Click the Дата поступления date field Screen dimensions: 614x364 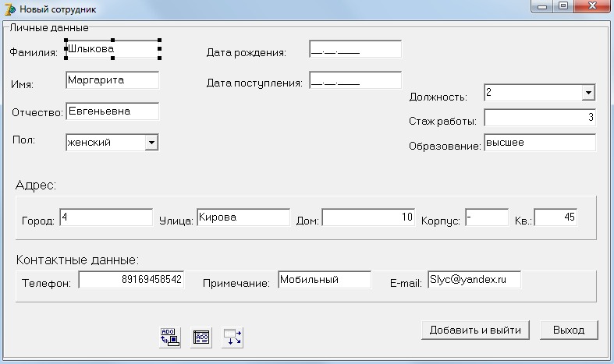pos(355,80)
